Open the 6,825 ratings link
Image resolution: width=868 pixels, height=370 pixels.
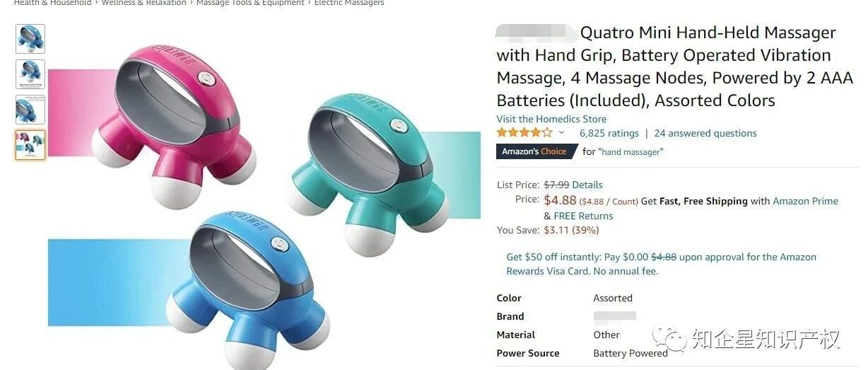pyautogui.click(x=609, y=133)
